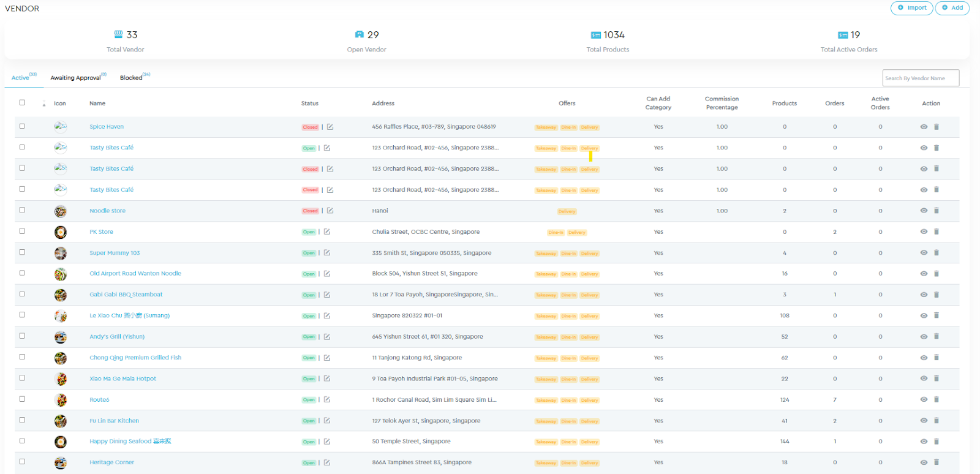This screenshot has width=980, height=474.
Task: Click the Route6 vendor thumbnail
Action: (x=60, y=400)
